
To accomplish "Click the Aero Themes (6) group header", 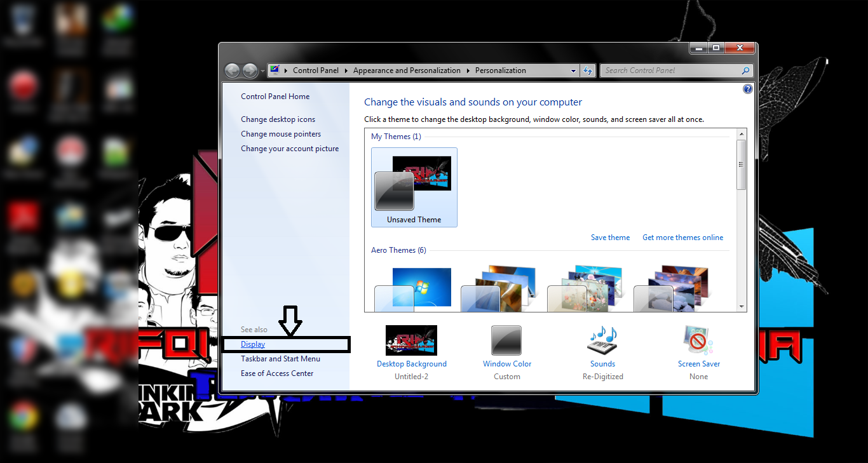I will click(x=398, y=250).
